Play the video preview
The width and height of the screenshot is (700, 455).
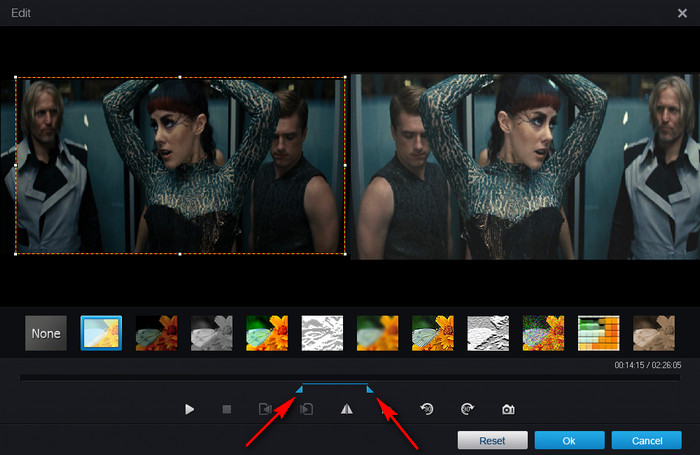(x=189, y=409)
